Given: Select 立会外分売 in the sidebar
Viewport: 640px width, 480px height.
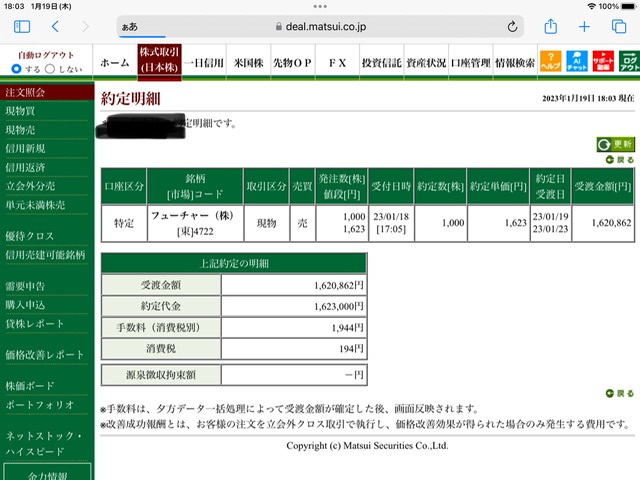Looking at the screenshot, I should pyautogui.click(x=30, y=186).
